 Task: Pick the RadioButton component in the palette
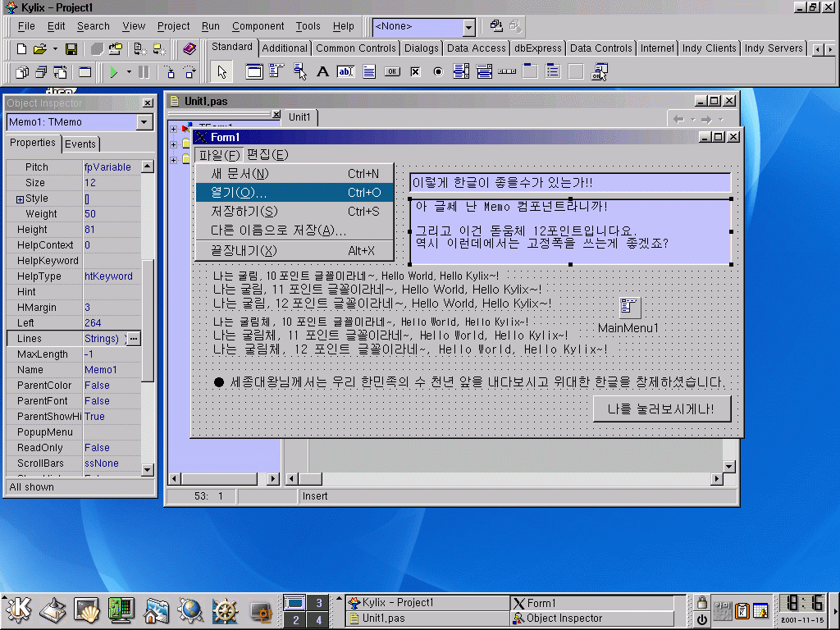coord(438,71)
